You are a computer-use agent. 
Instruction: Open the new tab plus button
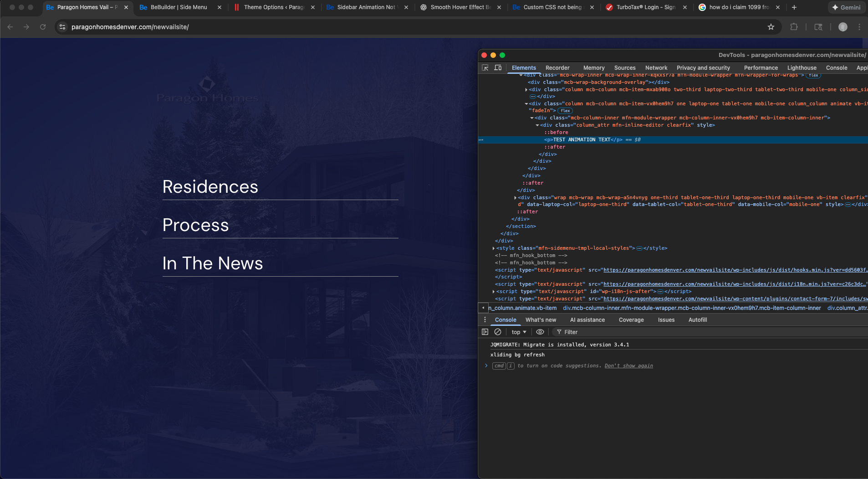(794, 7)
